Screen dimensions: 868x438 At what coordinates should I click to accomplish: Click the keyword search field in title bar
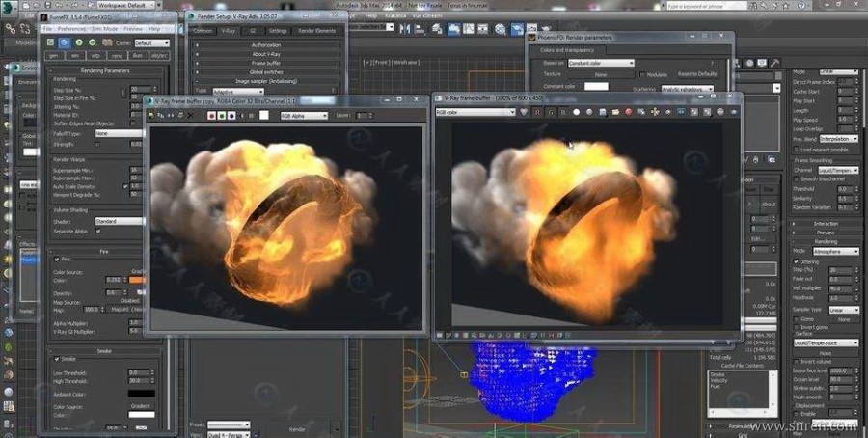(x=707, y=6)
